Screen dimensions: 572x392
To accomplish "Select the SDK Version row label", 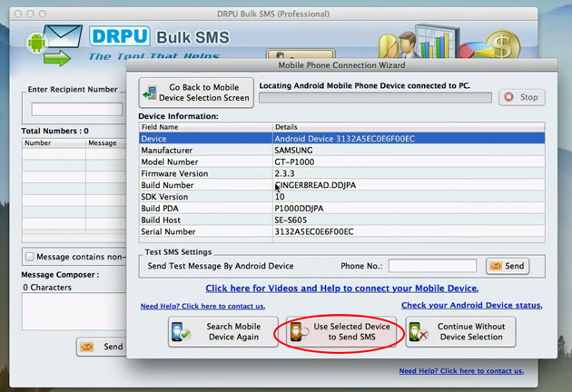I will (164, 197).
